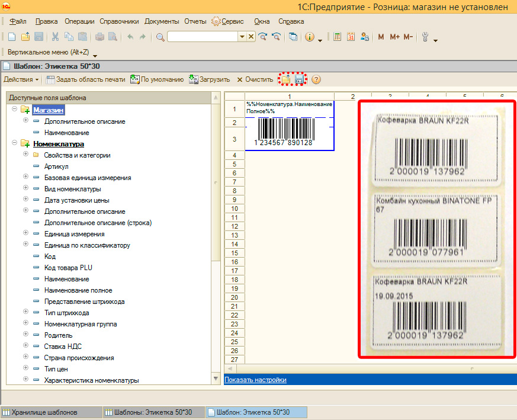Click the open template folder icon
This screenshot has height=420, width=517.
click(x=286, y=79)
